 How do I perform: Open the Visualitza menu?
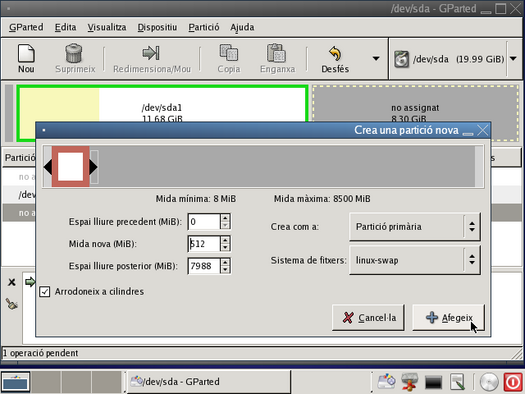[x=107, y=27]
